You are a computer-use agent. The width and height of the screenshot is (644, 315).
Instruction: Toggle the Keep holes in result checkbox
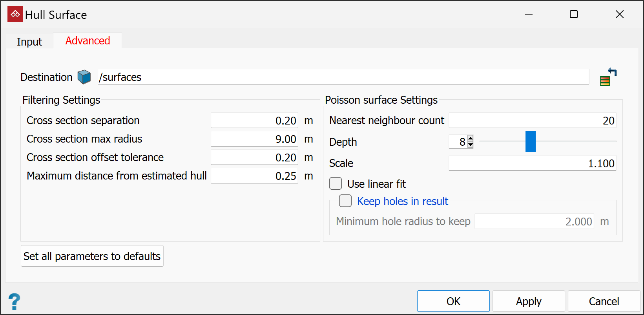coord(345,201)
